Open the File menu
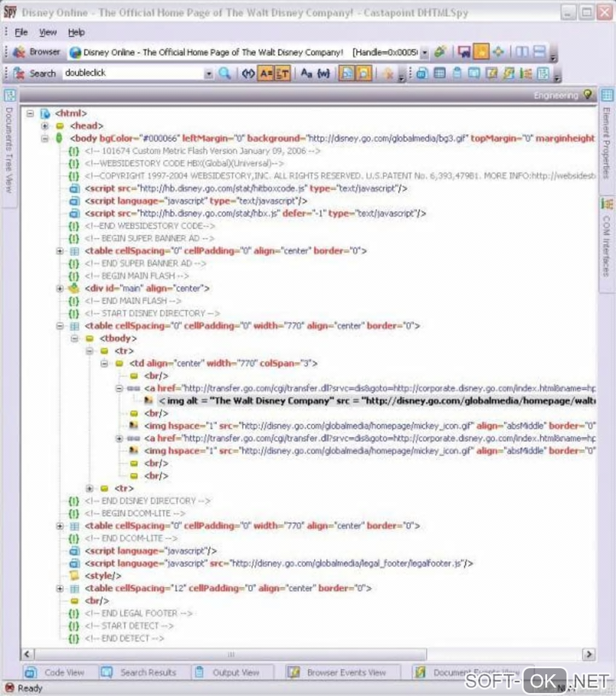Screen dimensions: 616x696 [x=21, y=33]
